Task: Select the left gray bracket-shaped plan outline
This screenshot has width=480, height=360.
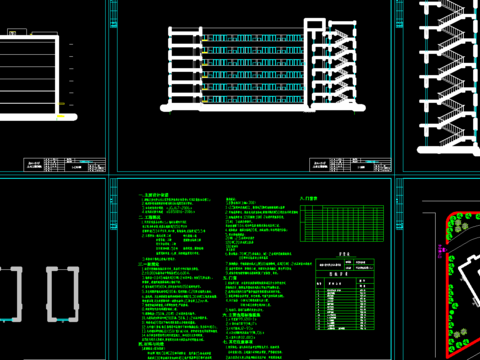Action: point(11,294)
